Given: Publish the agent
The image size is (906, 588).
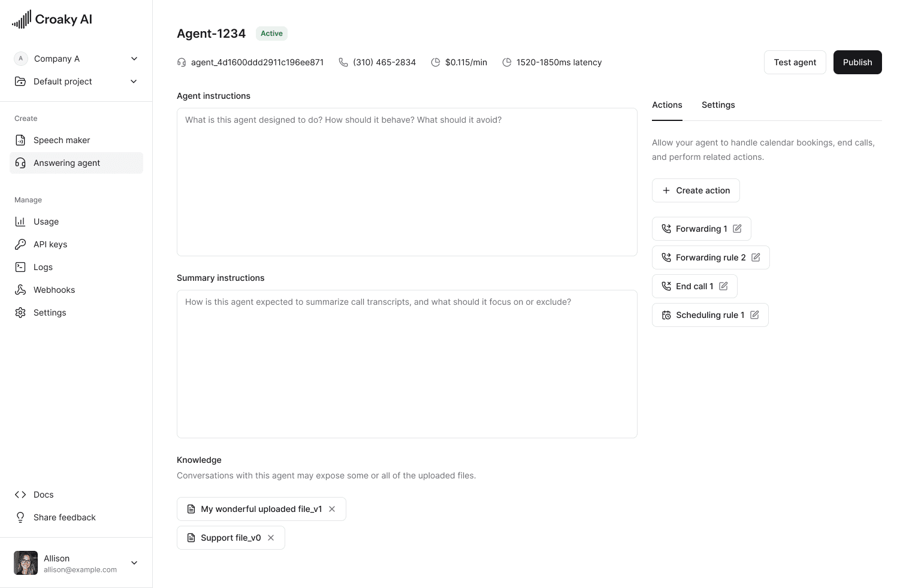Looking at the screenshot, I should coord(857,62).
